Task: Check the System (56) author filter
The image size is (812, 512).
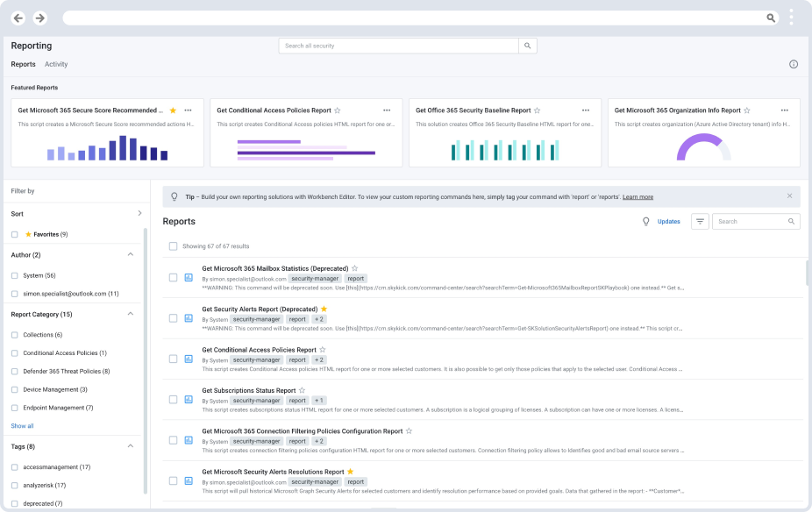Action: click(15, 275)
